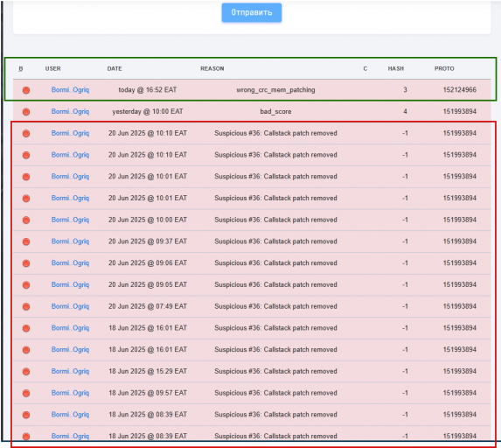Click red status dot in today 16:52 row
This screenshot has width=501, height=448.
pyautogui.click(x=26, y=90)
